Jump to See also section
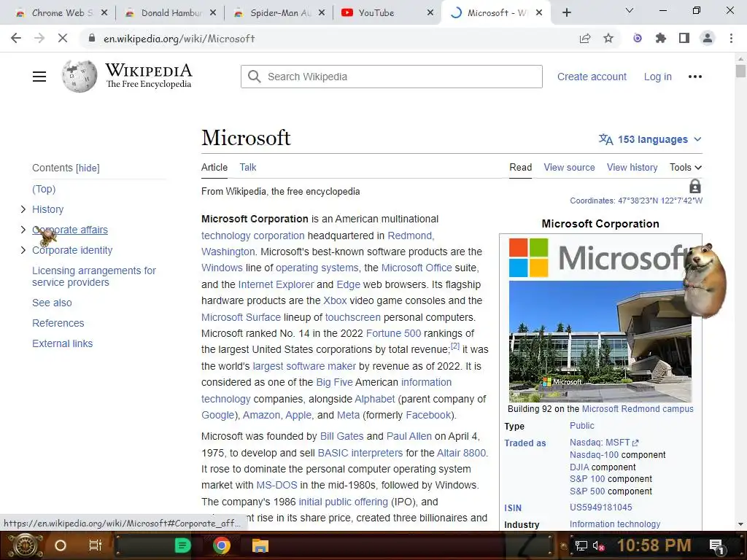This screenshot has height=560, width=747. click(x=52, y=303)
